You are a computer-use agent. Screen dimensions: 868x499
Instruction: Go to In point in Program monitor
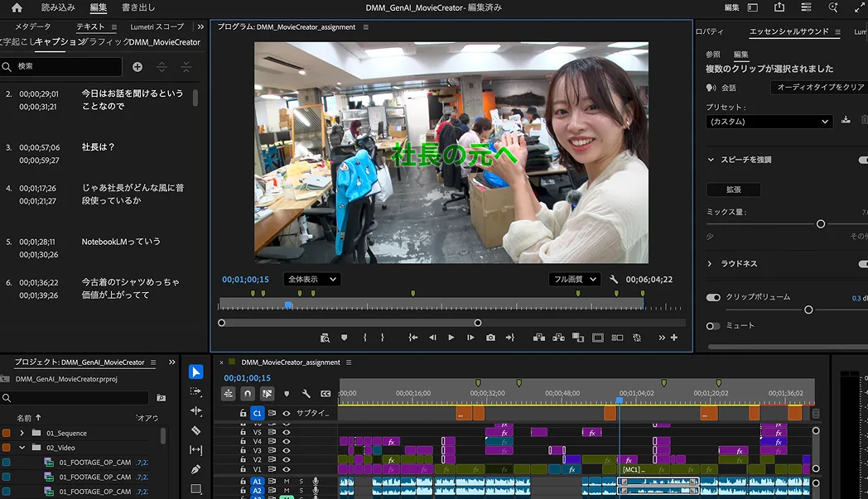click(413, 338)
